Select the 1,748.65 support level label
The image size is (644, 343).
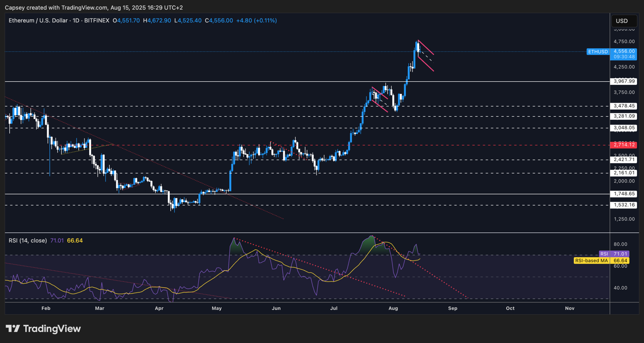(624, 194)
